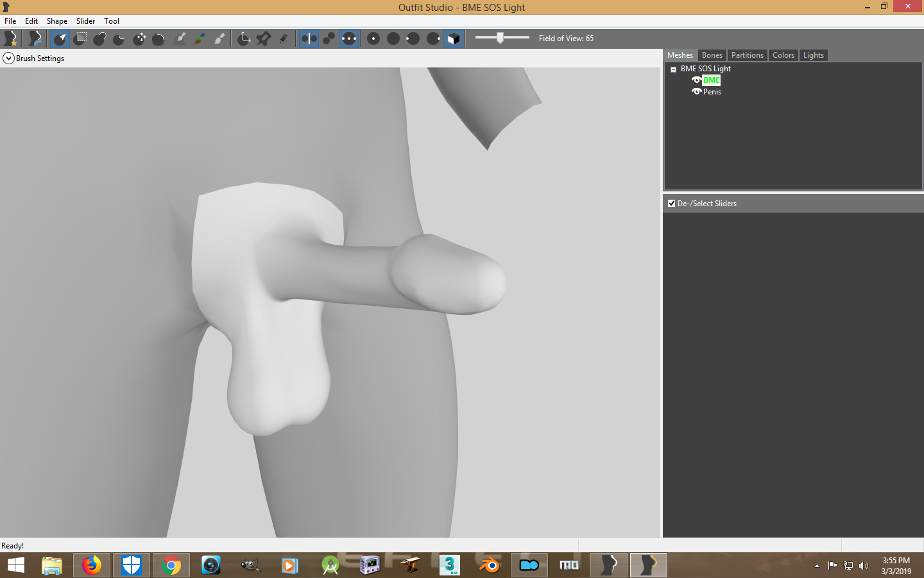Click the volume icon in system tray
Image resolution: width=924 pixels, height=578 pixels.
pyautogui.click(x=864, y=566)
